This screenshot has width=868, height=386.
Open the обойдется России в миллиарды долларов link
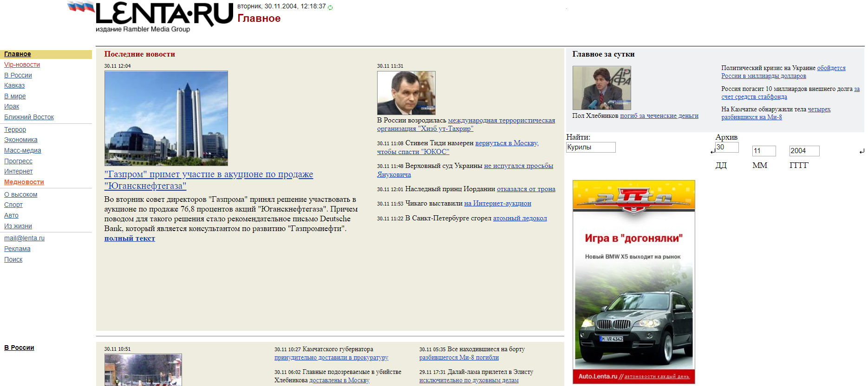pos(783,72)
